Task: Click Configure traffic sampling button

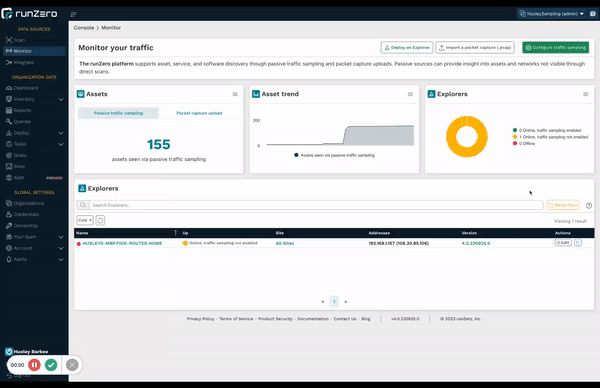Action: pos(556,47)
